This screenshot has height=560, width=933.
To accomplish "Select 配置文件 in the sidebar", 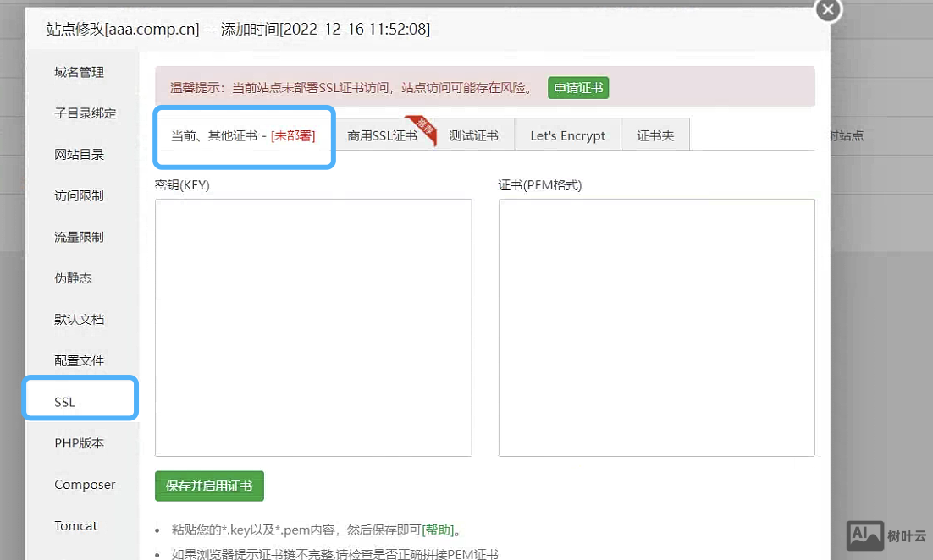I will [80, 360].
